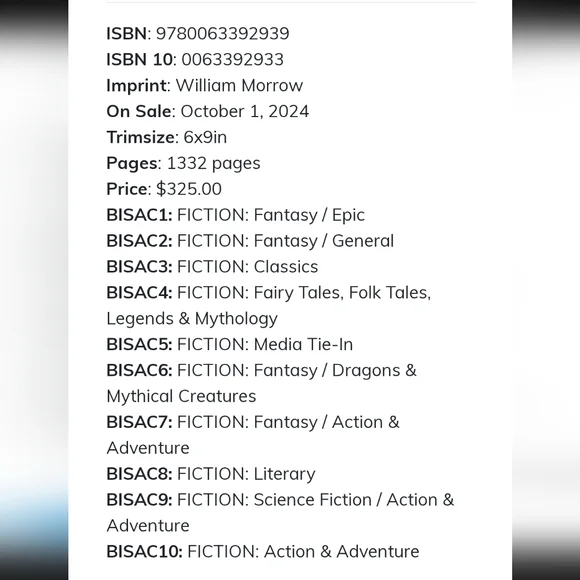The width and height of the screenshot is (580, 580).
Task: Click the On Sale date October 1, 2024
Action: (x=245, y=111)
